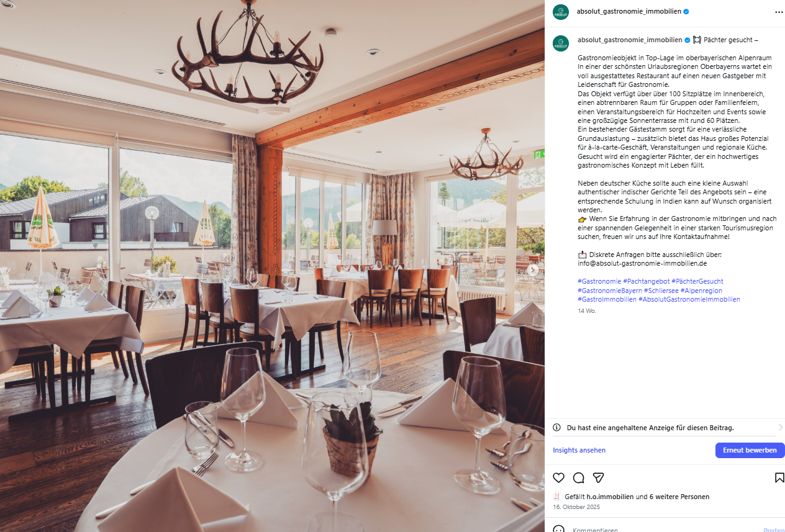The height and width of the screenshot is (532, 785).
Task: Open the three-dot more options menu
Action: [779, 12]
